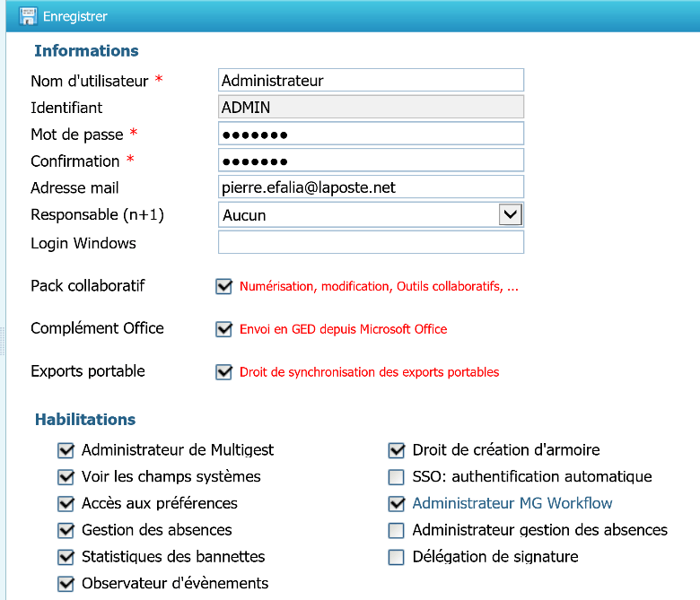Open the Responsable (n+1) dropdown
This screenshot has width=700, height=600.
(x=510, y=214)
